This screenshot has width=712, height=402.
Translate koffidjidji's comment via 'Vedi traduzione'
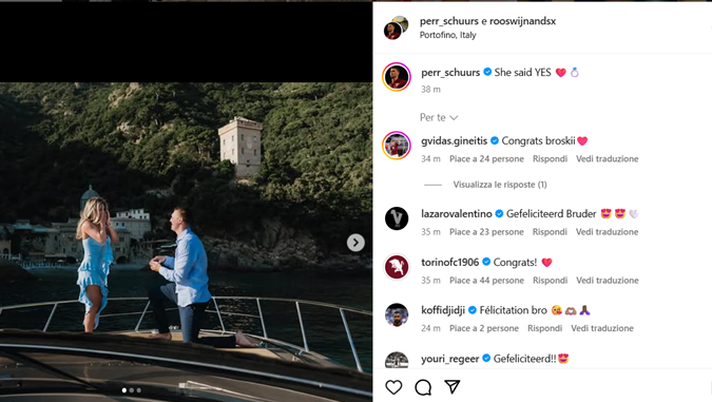tap(603, 328)
